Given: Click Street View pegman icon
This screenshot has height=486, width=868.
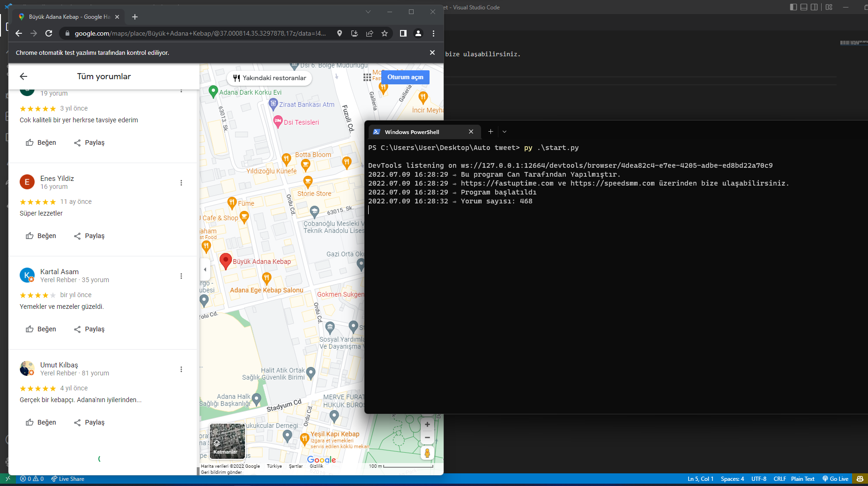Looking at the screenshot, I should (x=427, y=453).
